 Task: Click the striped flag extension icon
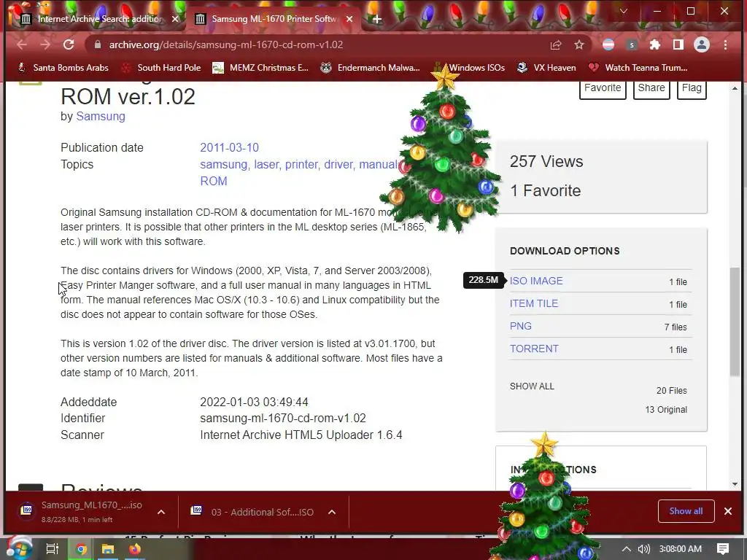[608, 44]
